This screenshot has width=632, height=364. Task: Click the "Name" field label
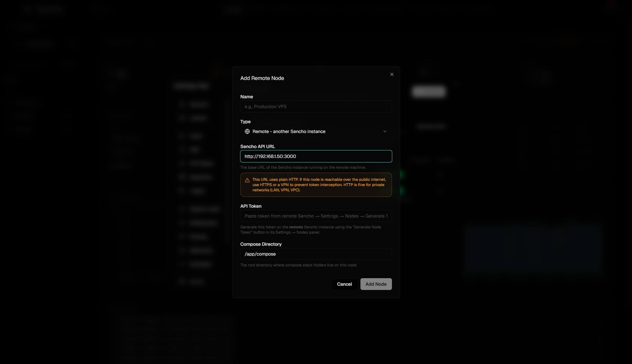tap(247, 97)
